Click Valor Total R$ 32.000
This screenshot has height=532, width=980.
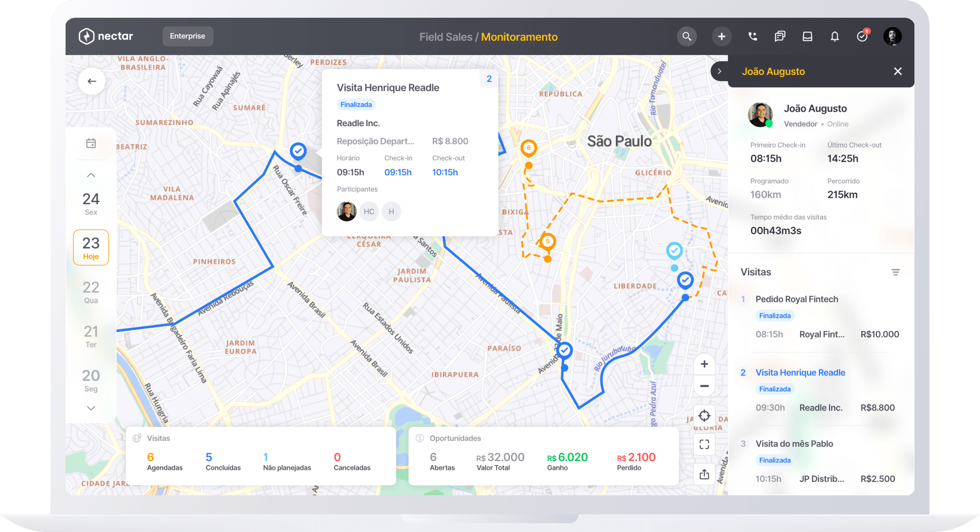501,457
